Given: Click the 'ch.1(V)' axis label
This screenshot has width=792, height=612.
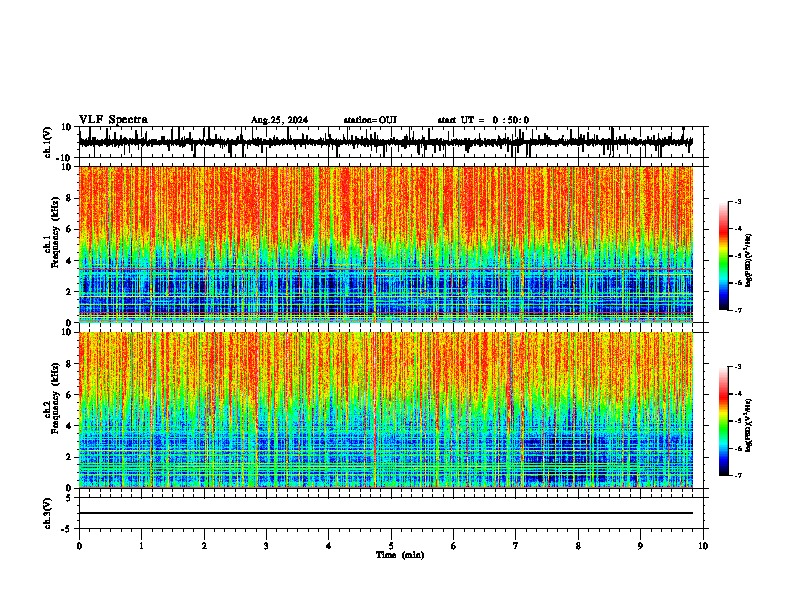Looking at the screenshot, I should tap(48, 142).
